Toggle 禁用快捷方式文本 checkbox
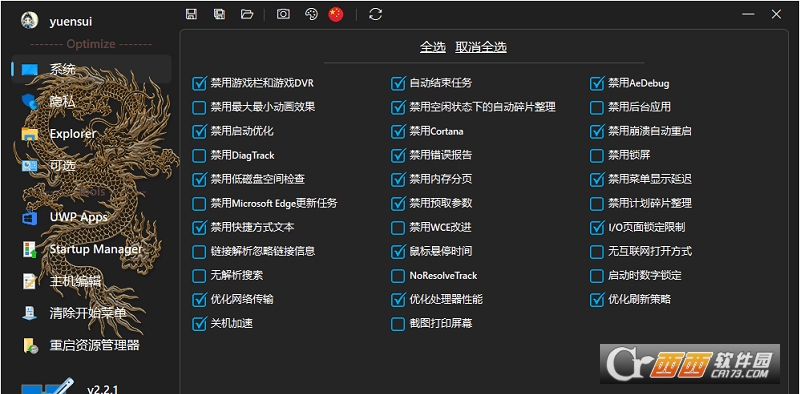800x394 pixels. tap(199, 228)
